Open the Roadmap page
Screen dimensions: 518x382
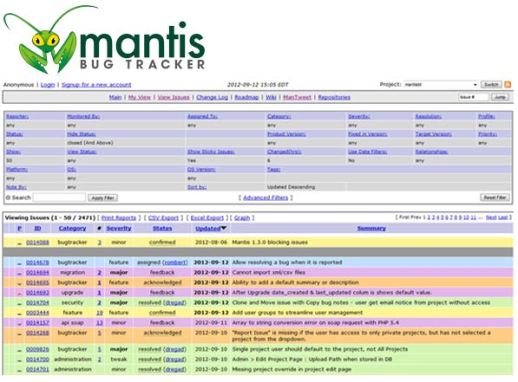[x=247, y=97]
